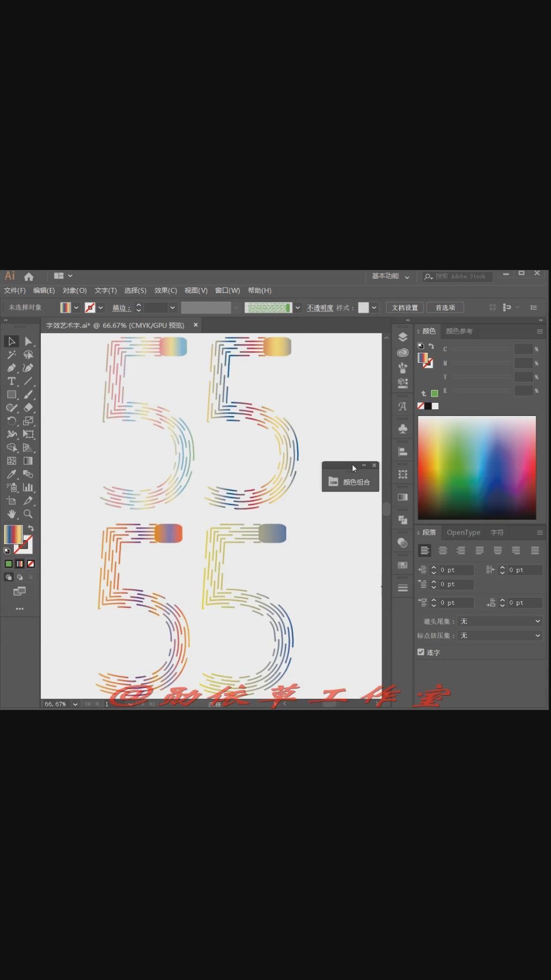
Task: Click the 首选项 button
Action: (x=445, y=307)
